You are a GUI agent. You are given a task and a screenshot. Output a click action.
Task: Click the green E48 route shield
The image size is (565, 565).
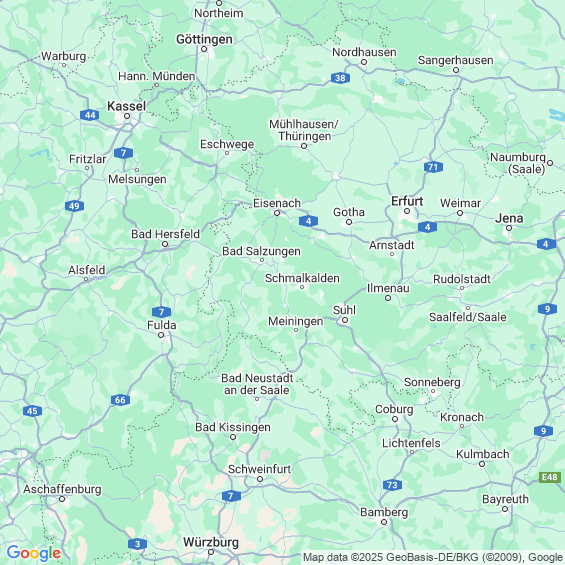click(x=550, y=477)
